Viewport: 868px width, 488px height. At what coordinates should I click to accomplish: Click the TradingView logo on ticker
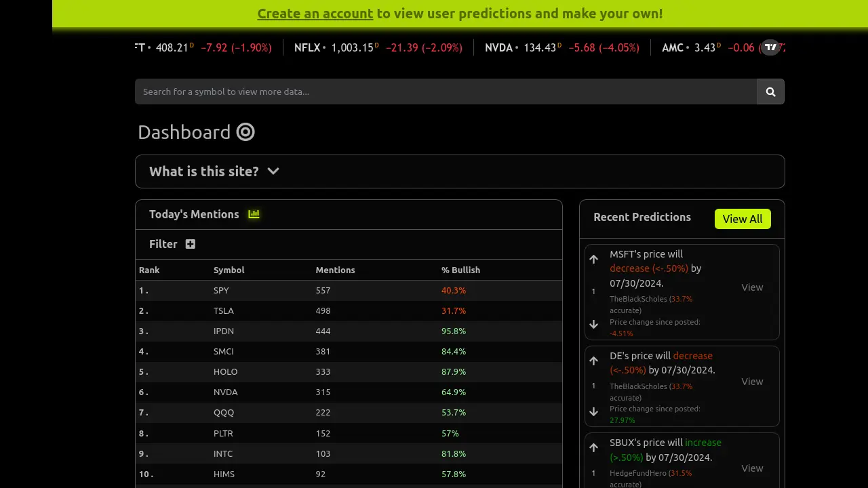pos(770,47)
